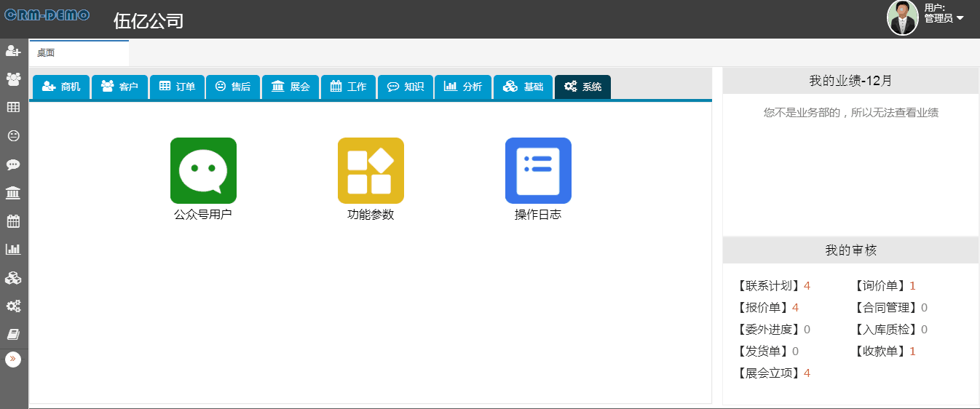Open the 联系计划 review link
Screen dimensions: 980x409
(x=773, y=286)
